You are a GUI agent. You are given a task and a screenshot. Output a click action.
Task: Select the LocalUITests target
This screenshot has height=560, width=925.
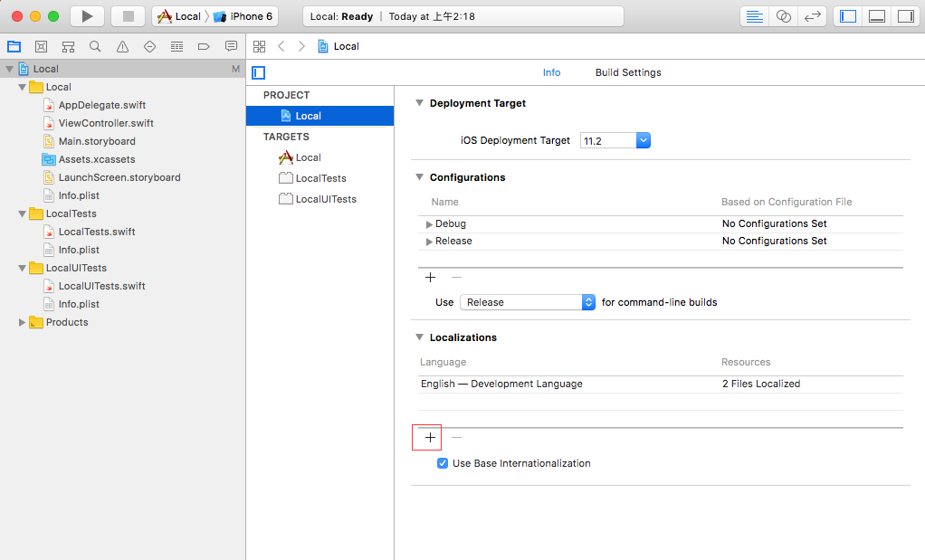click(x=319, y=199)
